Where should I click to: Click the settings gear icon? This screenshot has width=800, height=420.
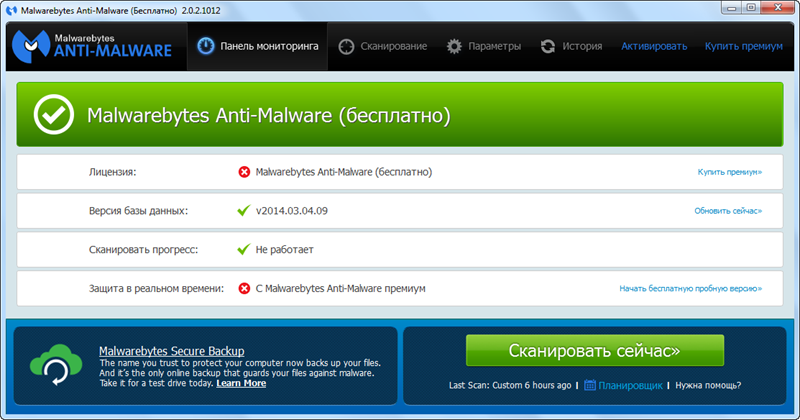[454, 46]
